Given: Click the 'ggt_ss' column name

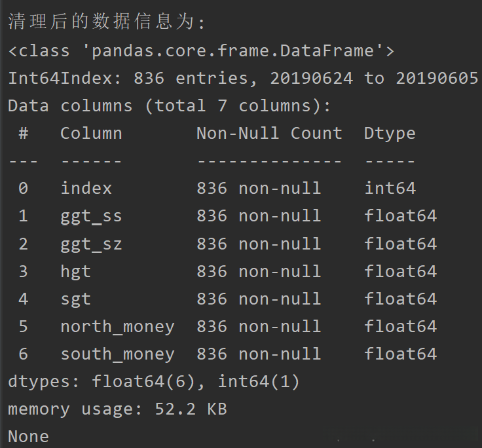Looking at the screenshot, I should click(91, 216).
